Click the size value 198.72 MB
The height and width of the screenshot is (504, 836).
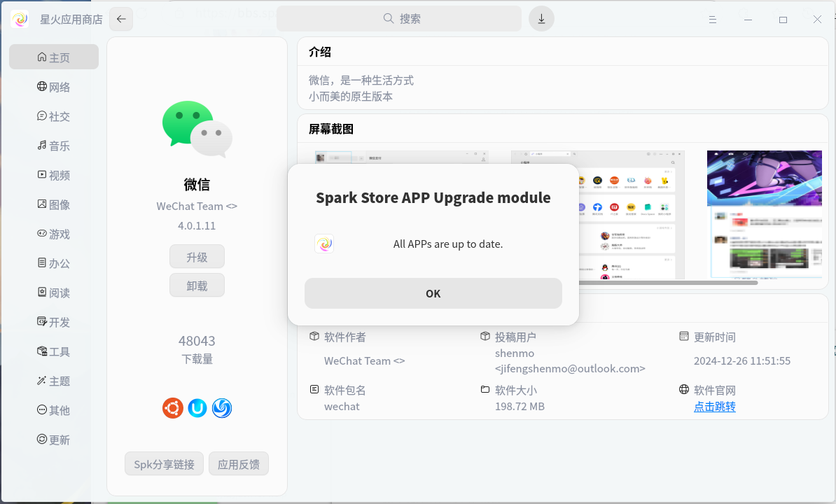pyautogui.click(x=520, y=407)
